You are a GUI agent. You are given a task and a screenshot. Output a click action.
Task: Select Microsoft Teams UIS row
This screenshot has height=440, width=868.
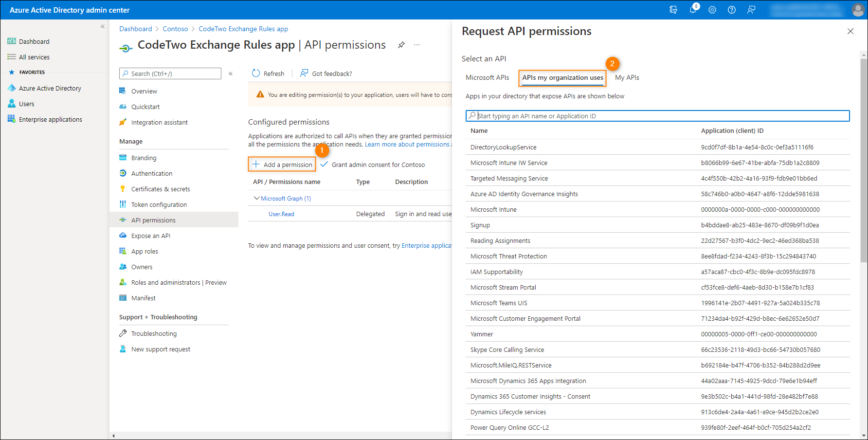coord(658,303)
